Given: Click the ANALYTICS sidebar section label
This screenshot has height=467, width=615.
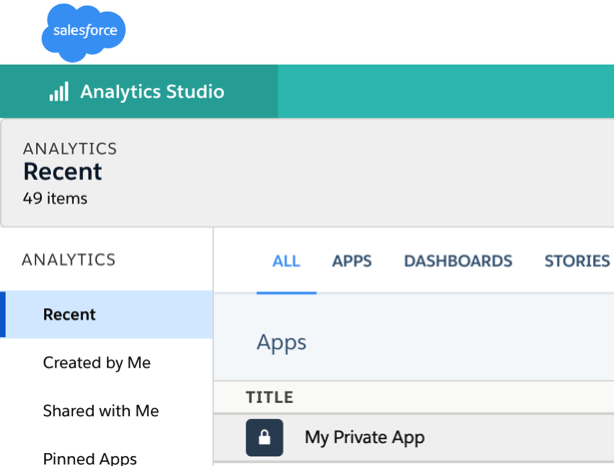Looking at the screenshot, I should (x=69, y=260).
